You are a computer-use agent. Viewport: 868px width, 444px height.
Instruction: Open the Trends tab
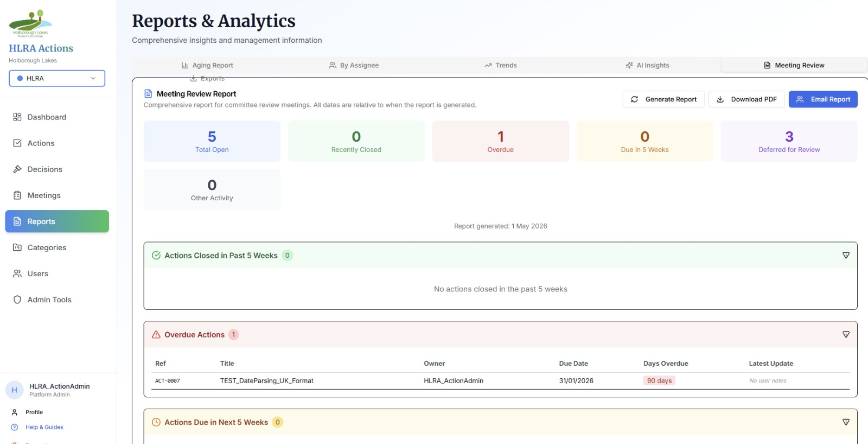coord(500,65)
